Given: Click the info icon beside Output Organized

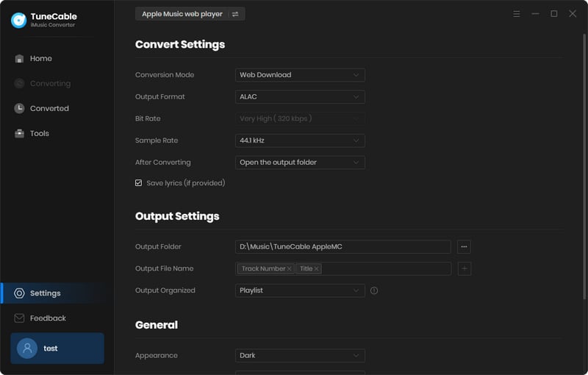Looking at the screenshot, I should click(374, 290).
